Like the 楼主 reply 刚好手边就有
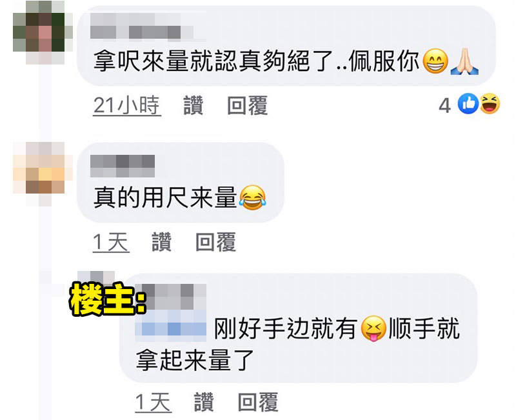 click(204, 402)
